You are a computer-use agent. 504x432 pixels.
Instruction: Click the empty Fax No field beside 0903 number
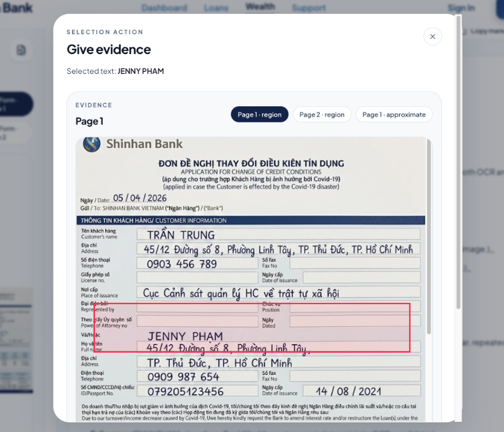tap(355, 263)
